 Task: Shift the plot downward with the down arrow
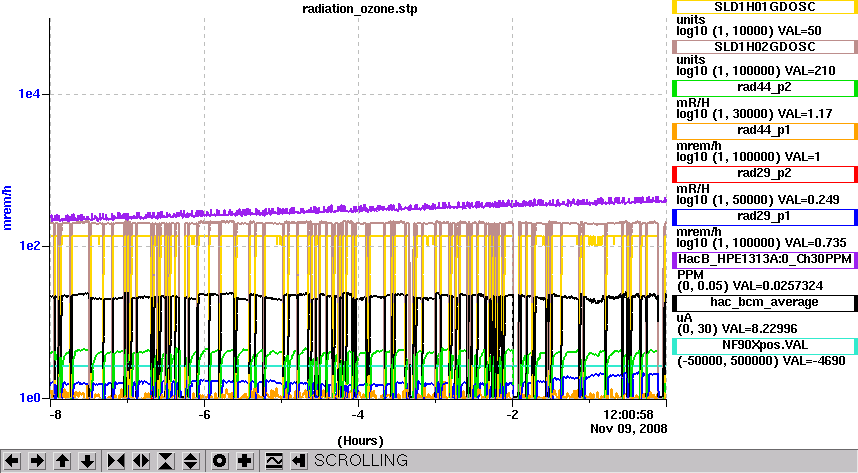click(88, 461)
